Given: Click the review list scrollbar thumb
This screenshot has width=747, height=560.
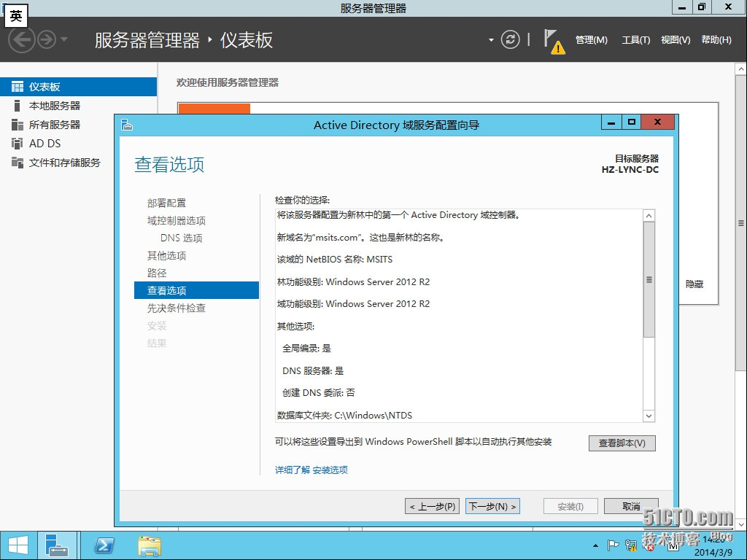Looking at the screenshot, I should 649,279.
